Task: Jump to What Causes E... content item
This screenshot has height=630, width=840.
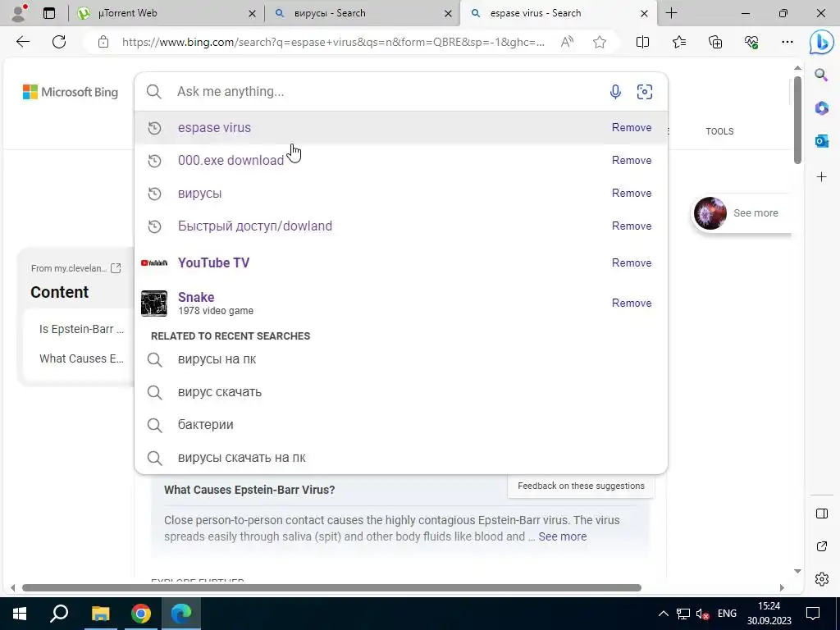Action: pos(81,358)
